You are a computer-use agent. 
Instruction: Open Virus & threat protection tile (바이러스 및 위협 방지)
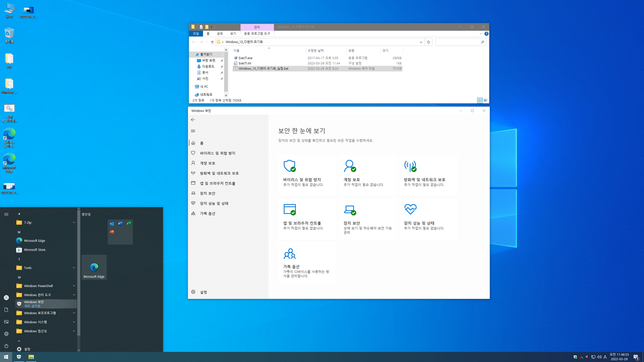pos(308,175)
